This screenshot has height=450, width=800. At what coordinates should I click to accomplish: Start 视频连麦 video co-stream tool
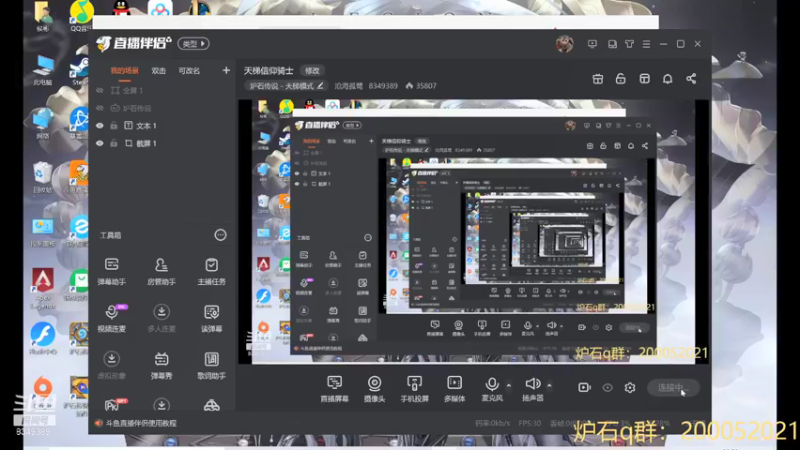tap(112, 318)
